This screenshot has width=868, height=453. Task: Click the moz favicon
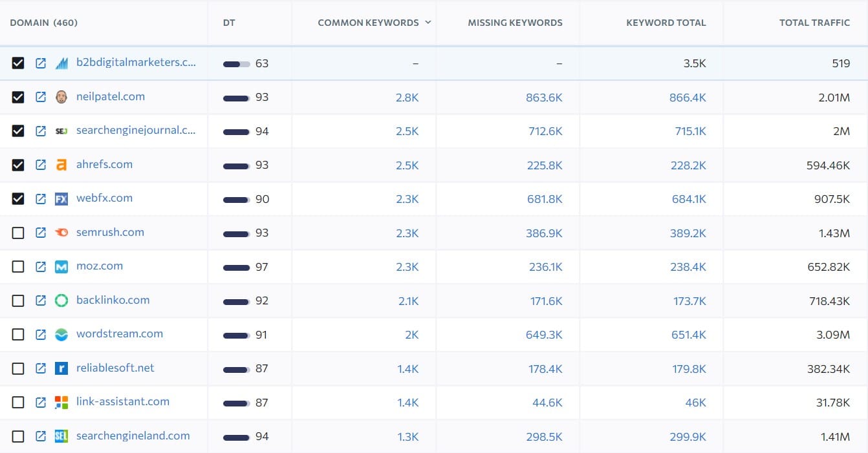click(61, 266)
